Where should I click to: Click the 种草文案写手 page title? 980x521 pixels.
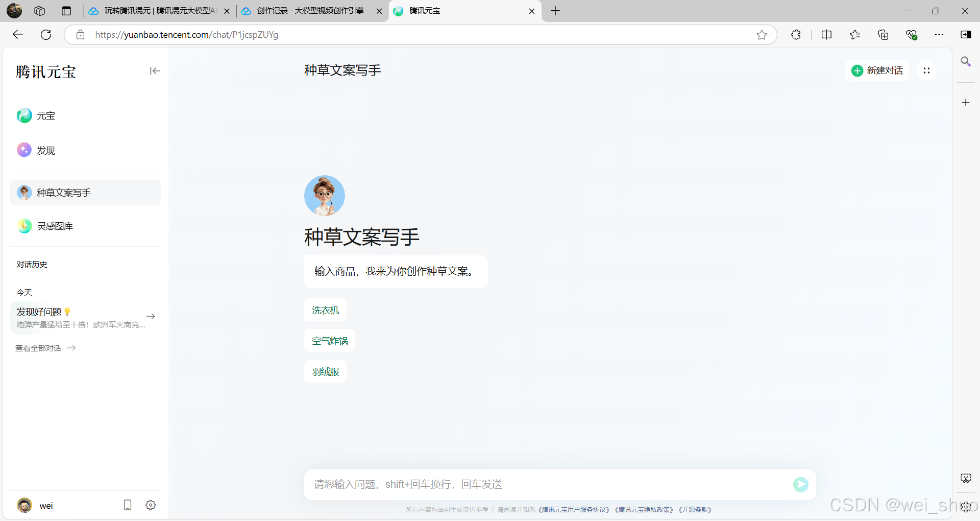pyautogui.click(x=342, y=70)
